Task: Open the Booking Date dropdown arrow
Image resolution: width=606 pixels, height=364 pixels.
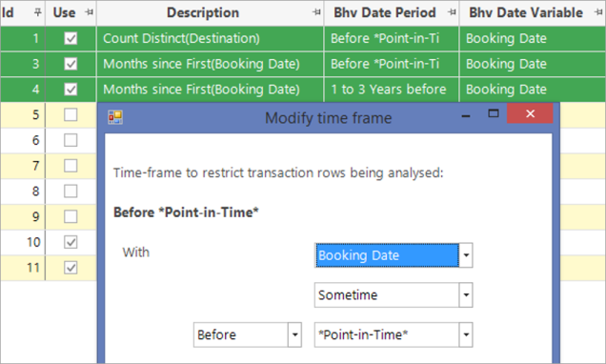Action: [x=466, y=255]
